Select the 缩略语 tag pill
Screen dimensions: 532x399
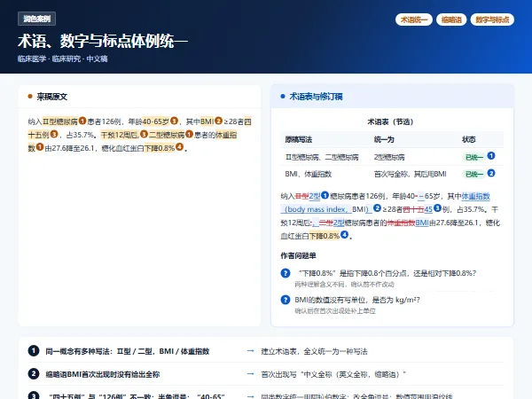451,20
